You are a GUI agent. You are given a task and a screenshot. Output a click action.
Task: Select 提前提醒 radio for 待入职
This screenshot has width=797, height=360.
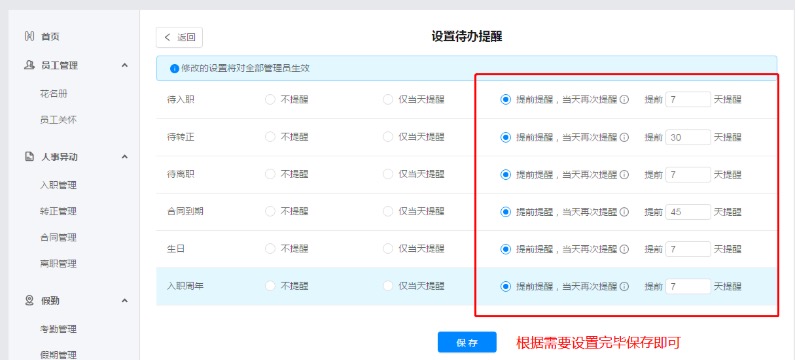tap(505, 100)
